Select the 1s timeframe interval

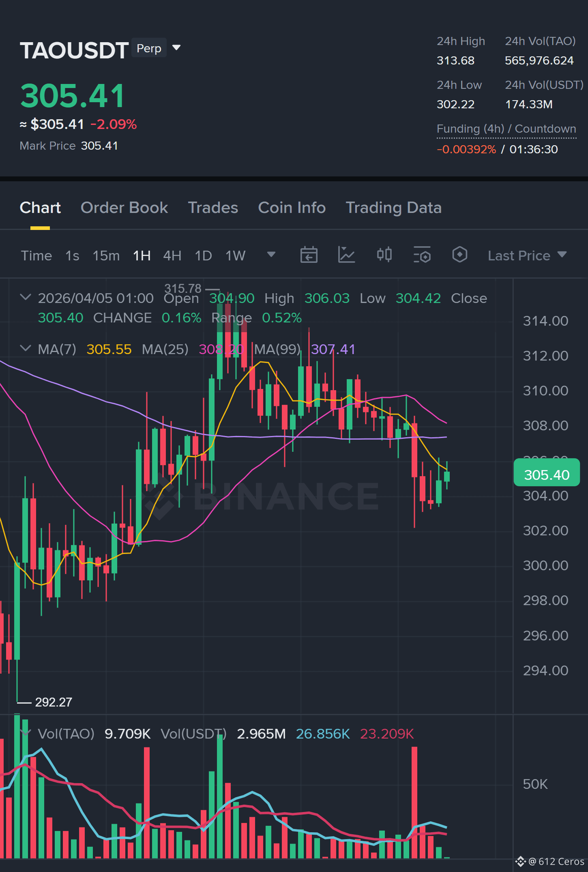[x=72, y=256]
